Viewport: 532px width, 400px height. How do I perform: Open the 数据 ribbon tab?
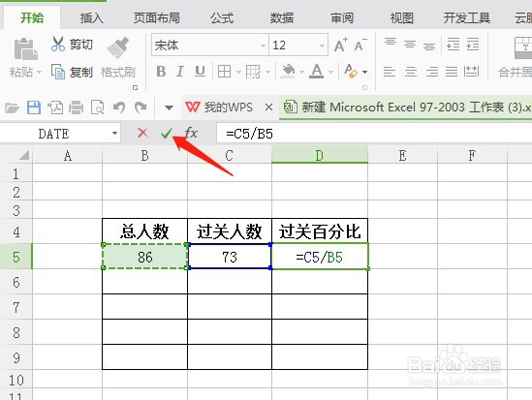coord(282,17)
